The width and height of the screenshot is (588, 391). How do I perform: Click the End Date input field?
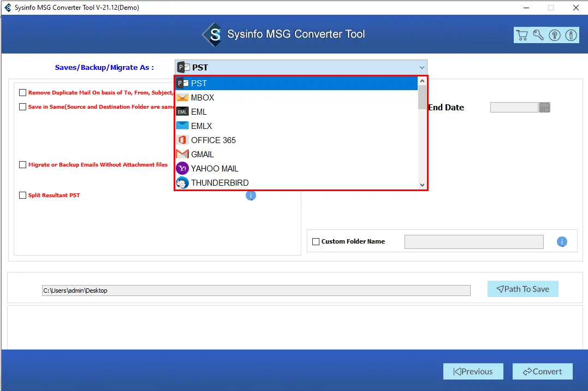pyautogui.click(x=514, y=108)
